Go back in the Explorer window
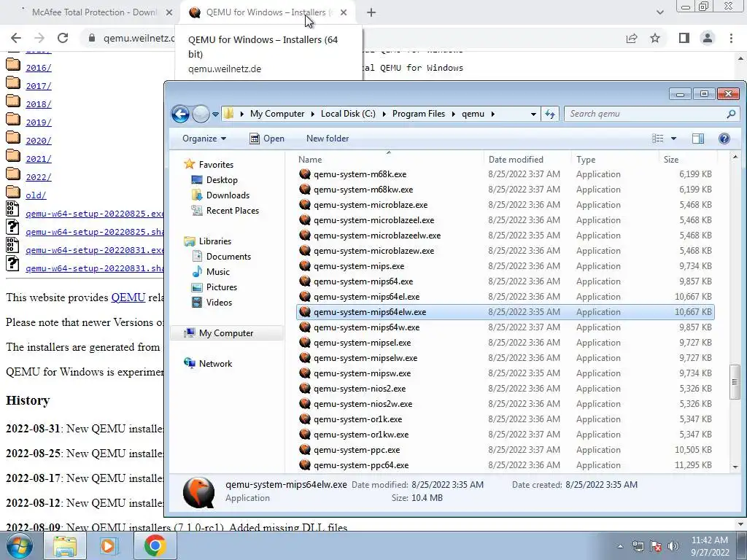This screenshot has width=747, height=560. click(x=181, y=114)
